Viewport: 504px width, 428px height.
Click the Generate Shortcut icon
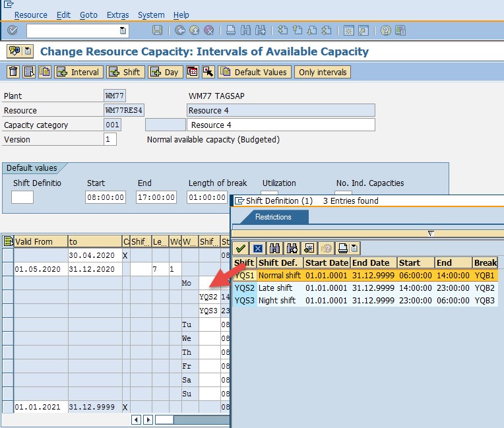point(363,30)
